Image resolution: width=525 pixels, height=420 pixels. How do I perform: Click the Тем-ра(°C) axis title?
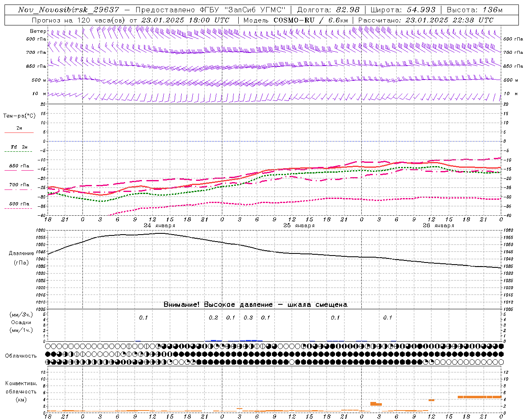(19, 116)
